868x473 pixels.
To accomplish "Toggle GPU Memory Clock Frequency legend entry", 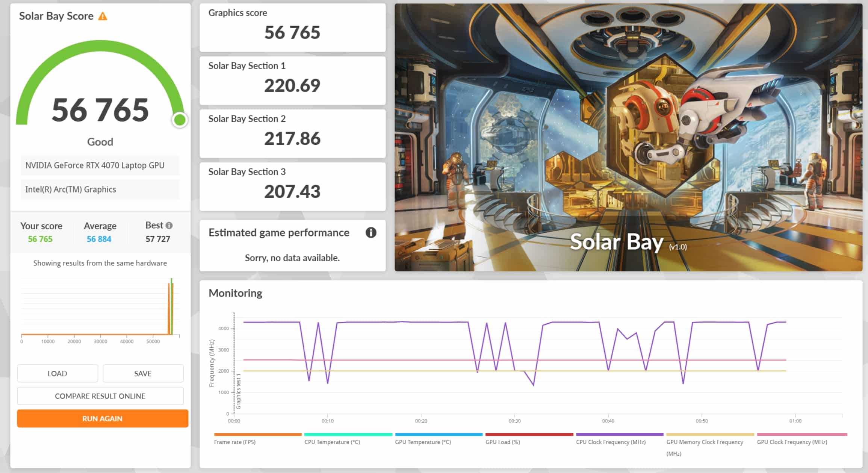I will coord(705,442).
